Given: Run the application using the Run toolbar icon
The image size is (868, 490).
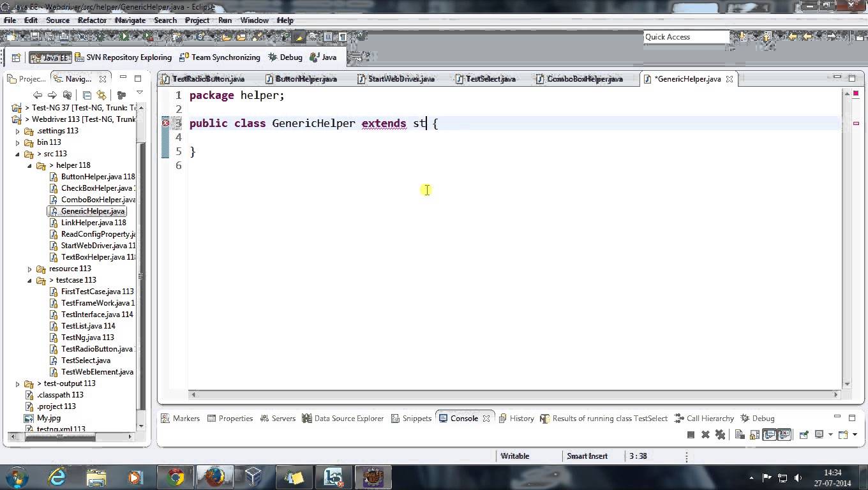Looking at the screenshot, I should [124, 37].
